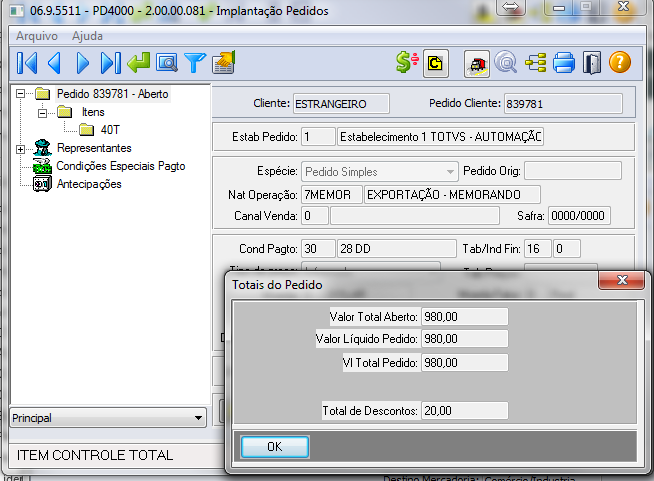This screenshot has height=481, width=654.
Task: Select the 40T item label
Action: tap(110, 130)
